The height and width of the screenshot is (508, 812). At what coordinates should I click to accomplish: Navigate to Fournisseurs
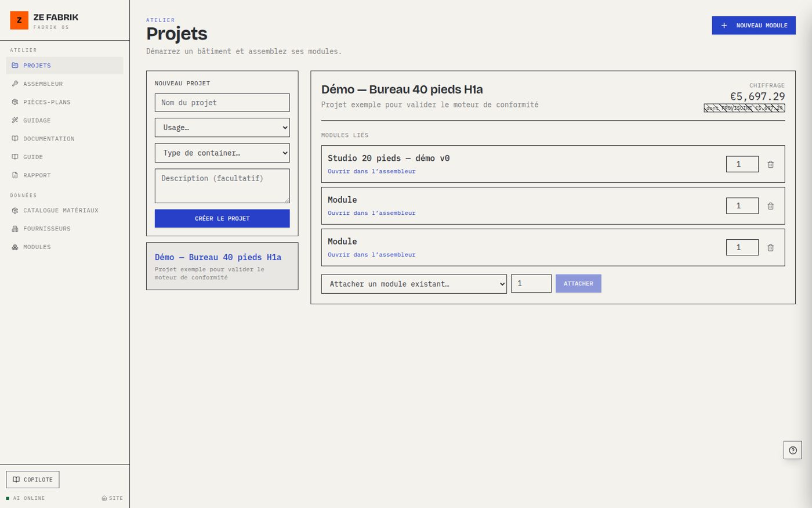[x=65, y=229]
